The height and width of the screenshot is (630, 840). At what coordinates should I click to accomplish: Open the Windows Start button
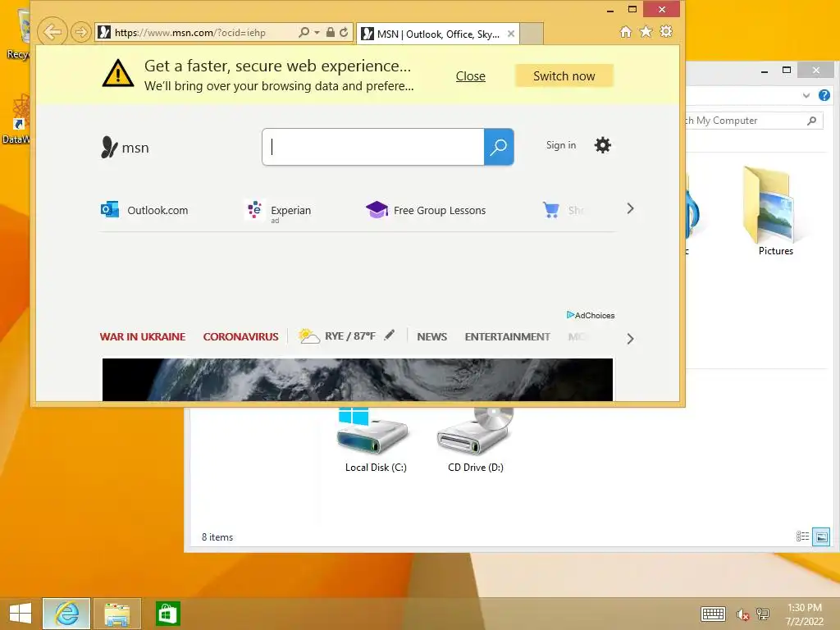pos(21,614)
